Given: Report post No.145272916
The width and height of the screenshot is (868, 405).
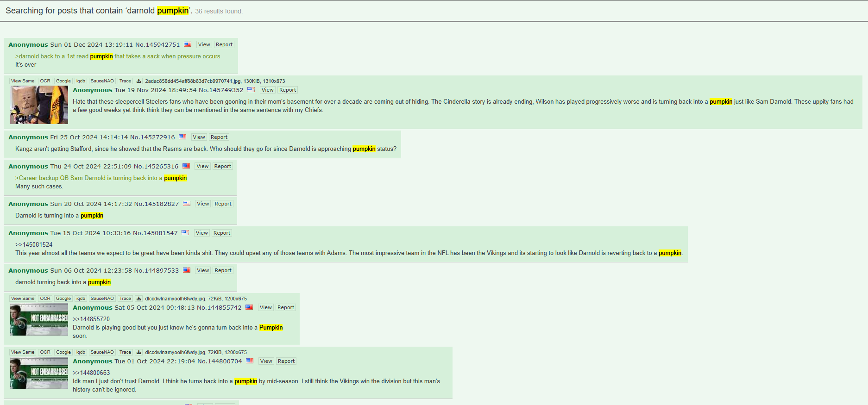Looking at the screenshot, I should click(x=219, y=137).
